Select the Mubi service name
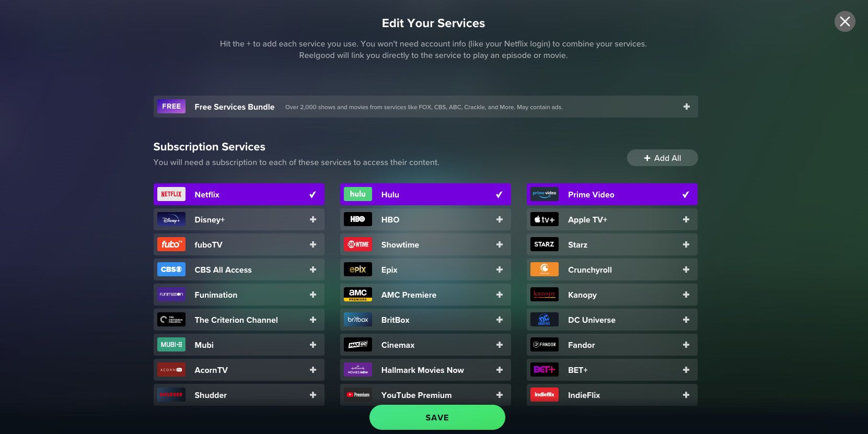 204,345
